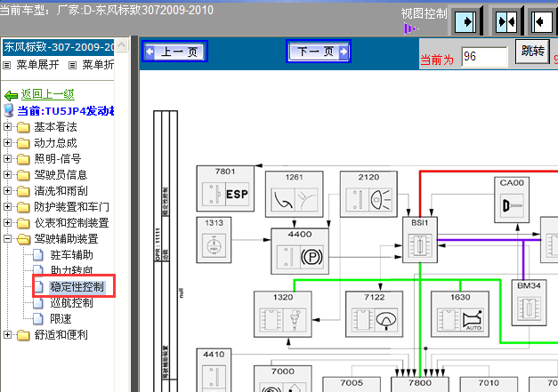Expand the 动力总成 folder
This screenshot has width=558, height=392.
coord(7,142)
